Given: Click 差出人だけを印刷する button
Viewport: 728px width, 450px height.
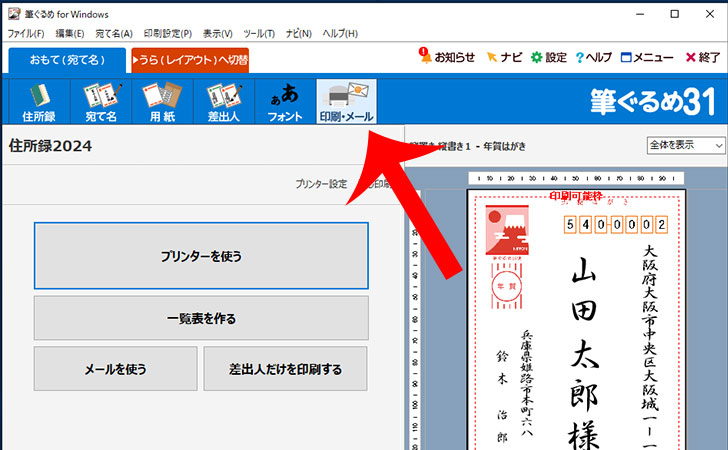Looking at the screenshot, I should pos(285,369).
